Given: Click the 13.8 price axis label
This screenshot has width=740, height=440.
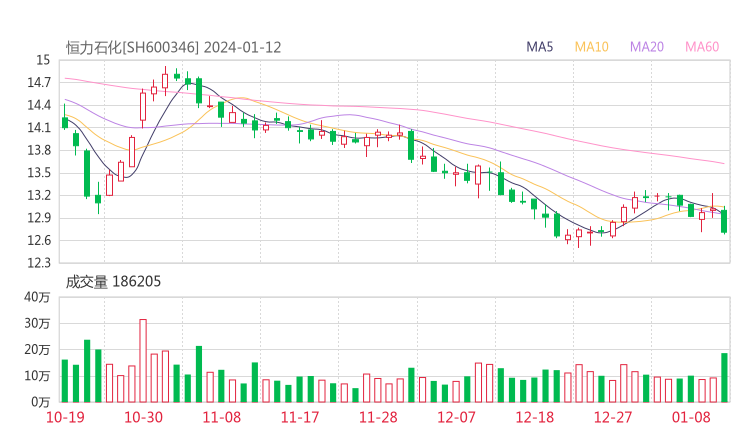Looking at the screenshot, I should coord(39,150).
